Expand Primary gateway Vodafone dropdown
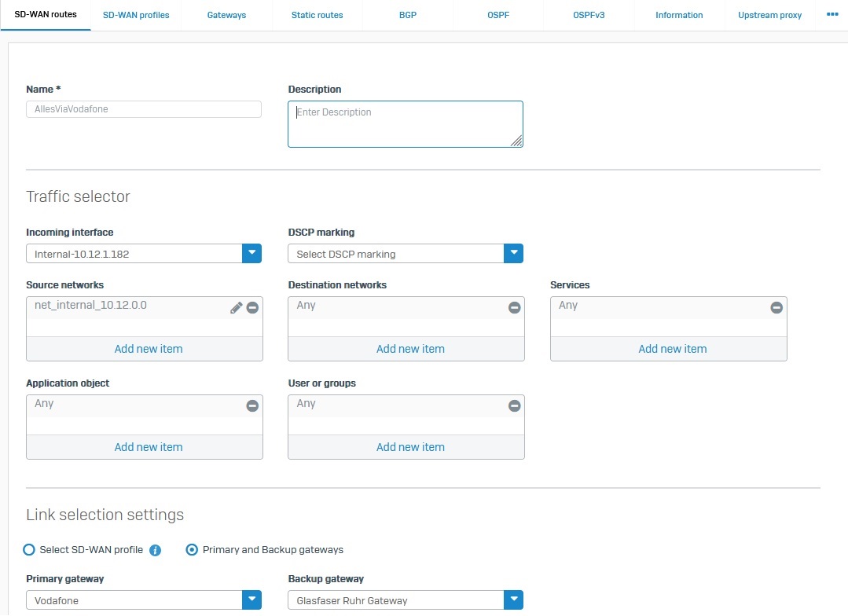848x616 pixels. pyautogui.click(x=251, y=599)
